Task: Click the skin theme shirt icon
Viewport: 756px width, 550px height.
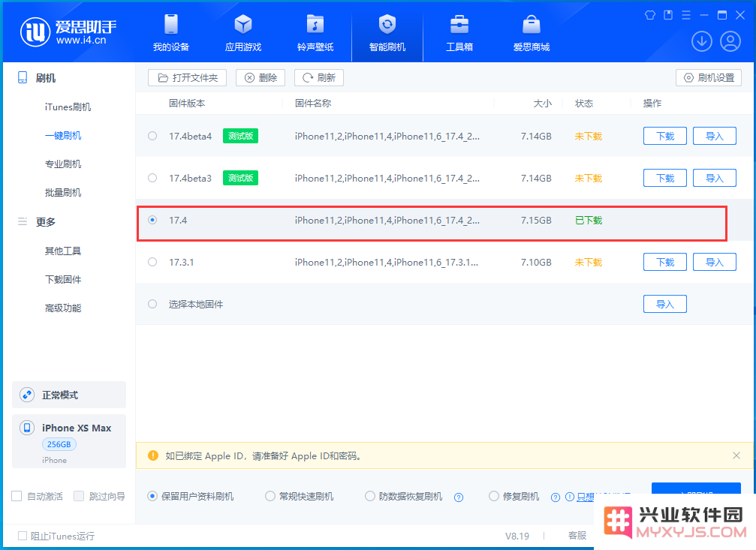Action: click(x=650, y=15)
